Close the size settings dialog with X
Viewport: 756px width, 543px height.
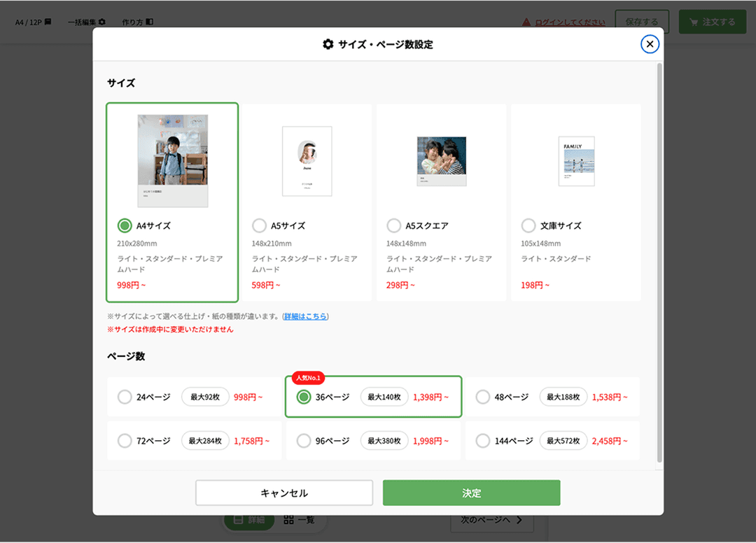tap(650, 44)
